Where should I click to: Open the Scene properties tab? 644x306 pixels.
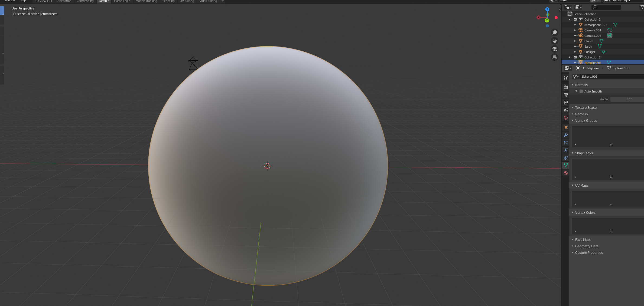[x=565, y=110]
